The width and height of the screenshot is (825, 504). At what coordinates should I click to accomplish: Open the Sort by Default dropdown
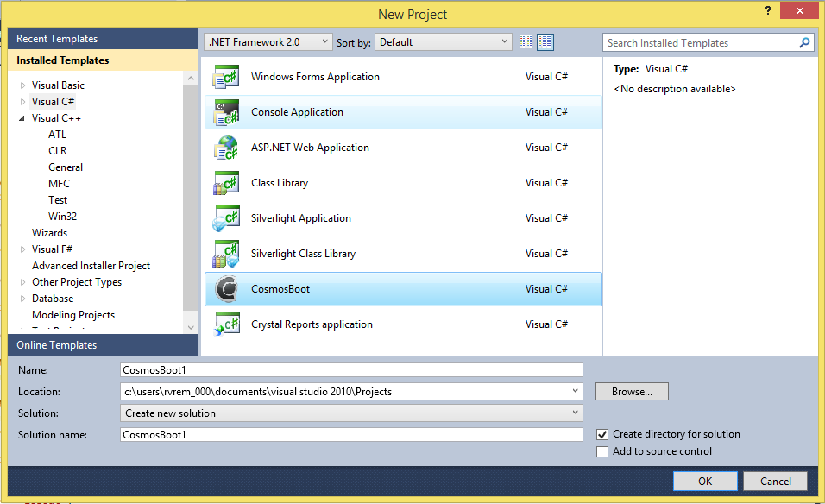443,42
